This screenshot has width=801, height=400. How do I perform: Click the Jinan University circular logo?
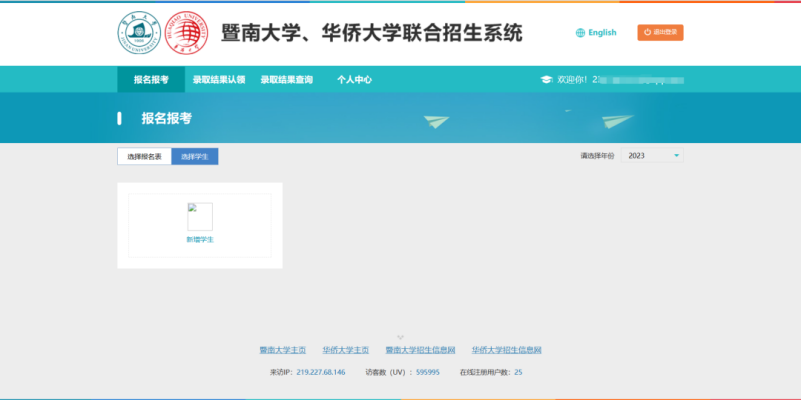(139, 33)
